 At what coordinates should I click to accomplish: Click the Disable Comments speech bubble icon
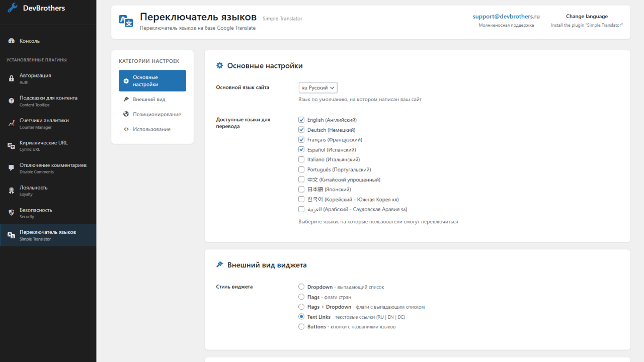pyautogui.click(x=11, y=168)
